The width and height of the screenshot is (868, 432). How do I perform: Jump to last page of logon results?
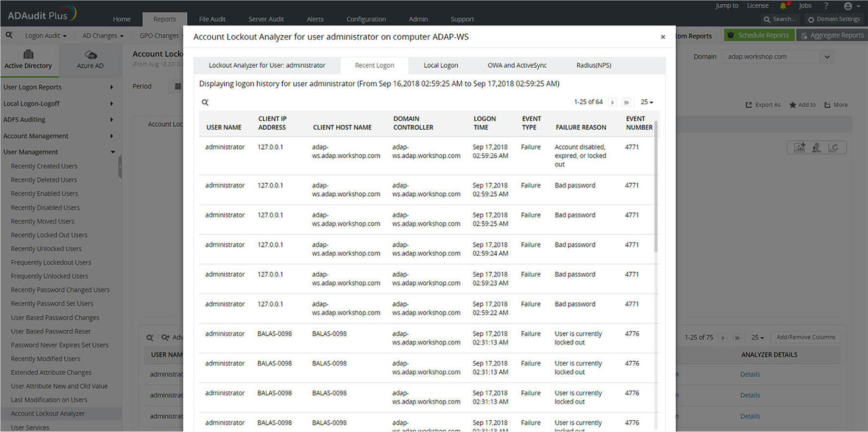pyautogui.click(x=626, y=102)
